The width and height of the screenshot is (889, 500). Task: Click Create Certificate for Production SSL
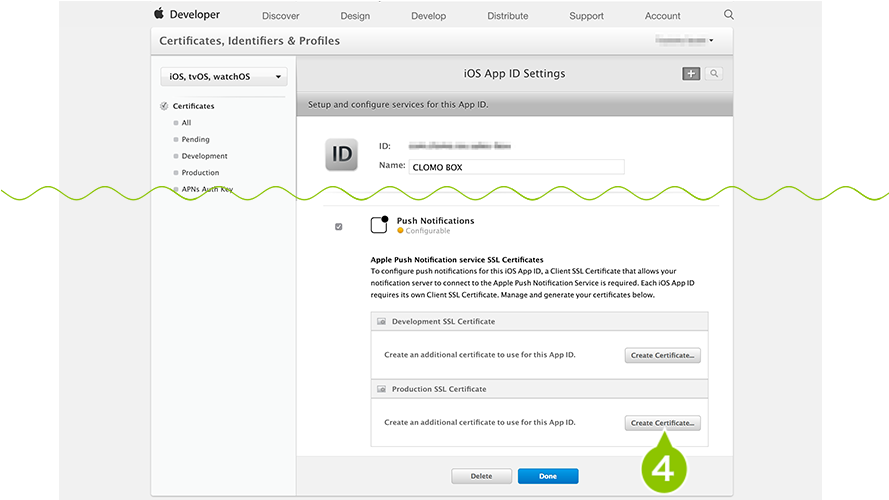coord(663,423)
